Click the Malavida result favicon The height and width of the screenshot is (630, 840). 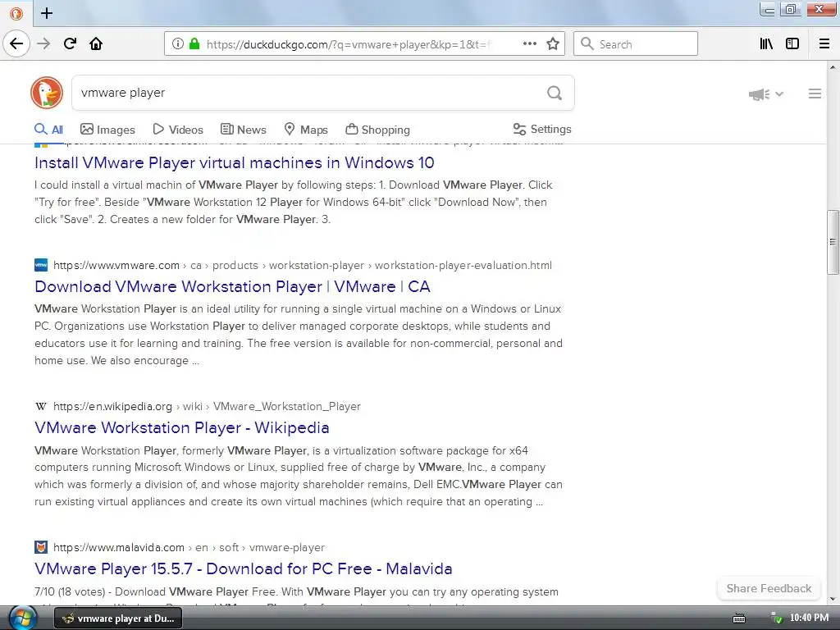[x=41, y=547]
